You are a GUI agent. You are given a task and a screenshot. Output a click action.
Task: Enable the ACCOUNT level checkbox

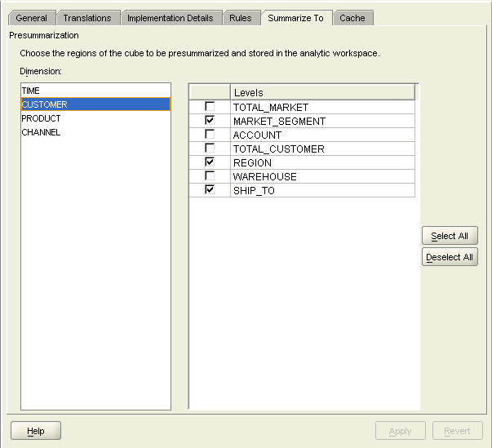point(210,135)
